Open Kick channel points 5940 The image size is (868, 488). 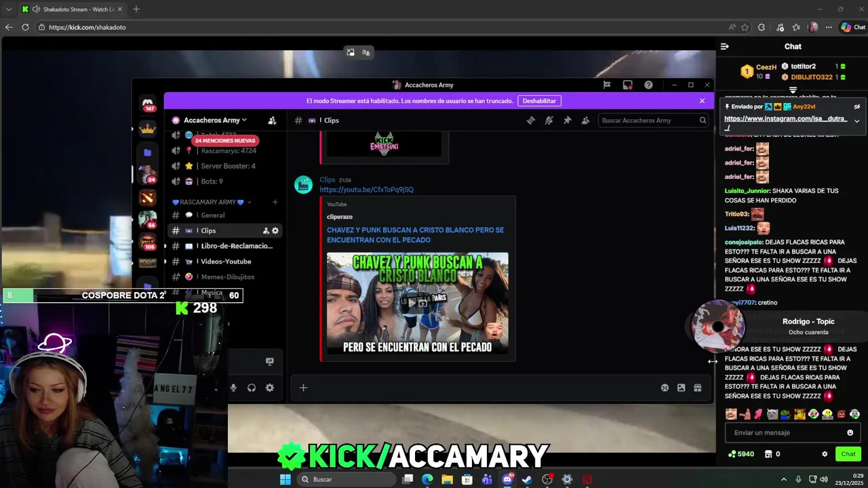pyautogui.click(x=741, y=454)
